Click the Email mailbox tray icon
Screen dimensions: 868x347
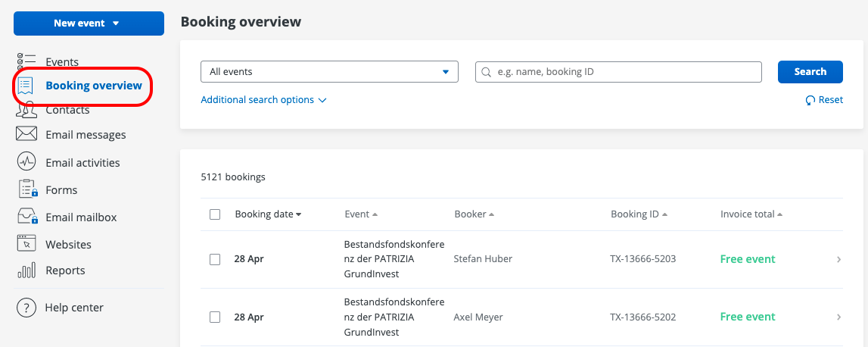[26, 217]
